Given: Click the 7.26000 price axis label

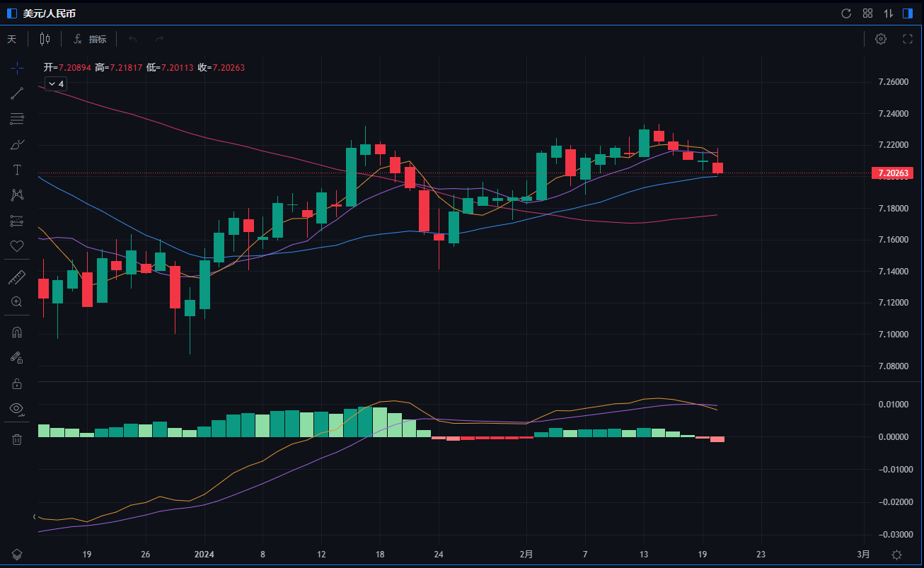Looking at the screenshot, I should (x=893, y=82).
